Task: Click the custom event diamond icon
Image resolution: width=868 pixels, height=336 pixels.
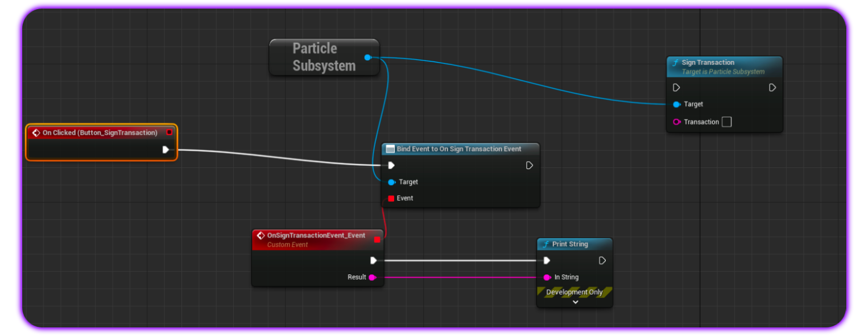Action: [261, 235]
